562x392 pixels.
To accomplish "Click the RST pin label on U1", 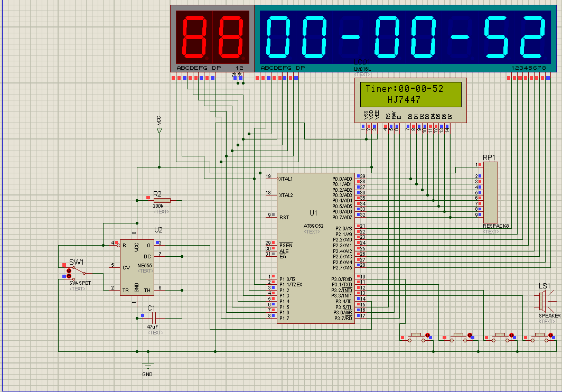I will pyautogui.click(x=284, y=217).
